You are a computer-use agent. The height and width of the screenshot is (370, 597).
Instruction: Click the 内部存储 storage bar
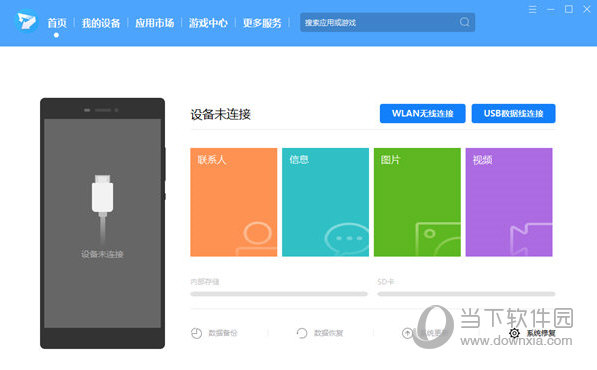click(279, 294)
